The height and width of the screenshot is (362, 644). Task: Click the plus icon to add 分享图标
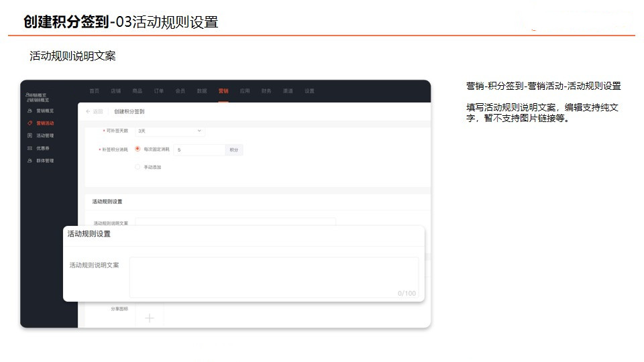150,318
